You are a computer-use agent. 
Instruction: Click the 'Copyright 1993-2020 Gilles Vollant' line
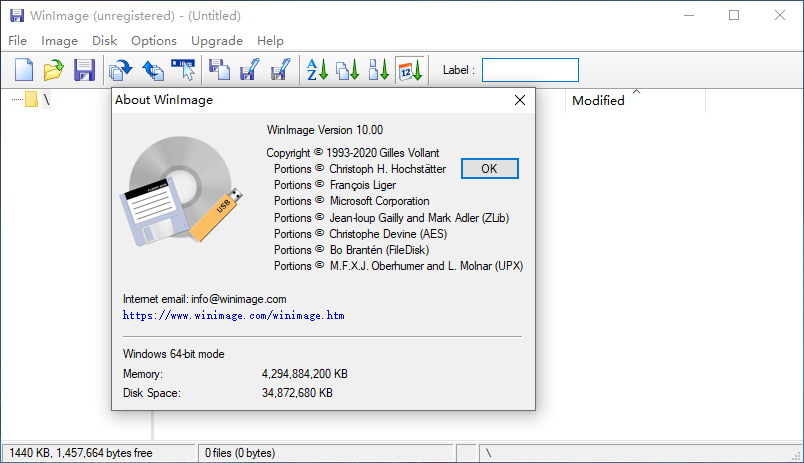click(353, 153)
